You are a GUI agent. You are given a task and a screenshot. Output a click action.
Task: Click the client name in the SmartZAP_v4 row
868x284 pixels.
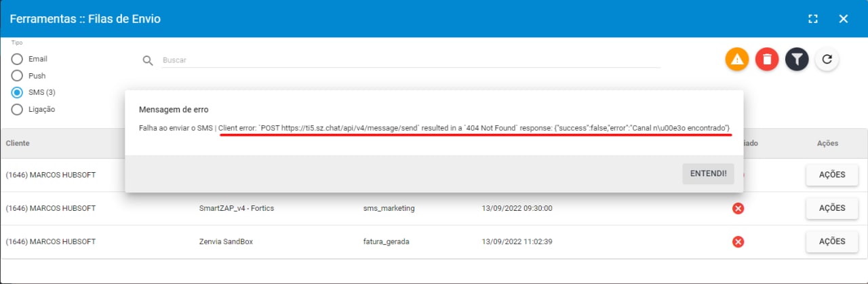51,208
